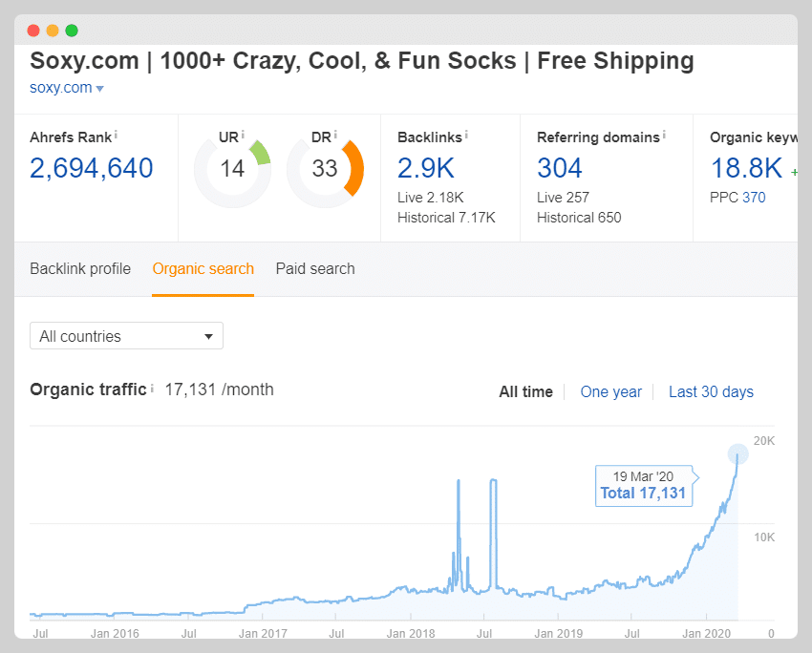
Task: Switch to the Backlink profile tab
Action: tap(80, 269)
